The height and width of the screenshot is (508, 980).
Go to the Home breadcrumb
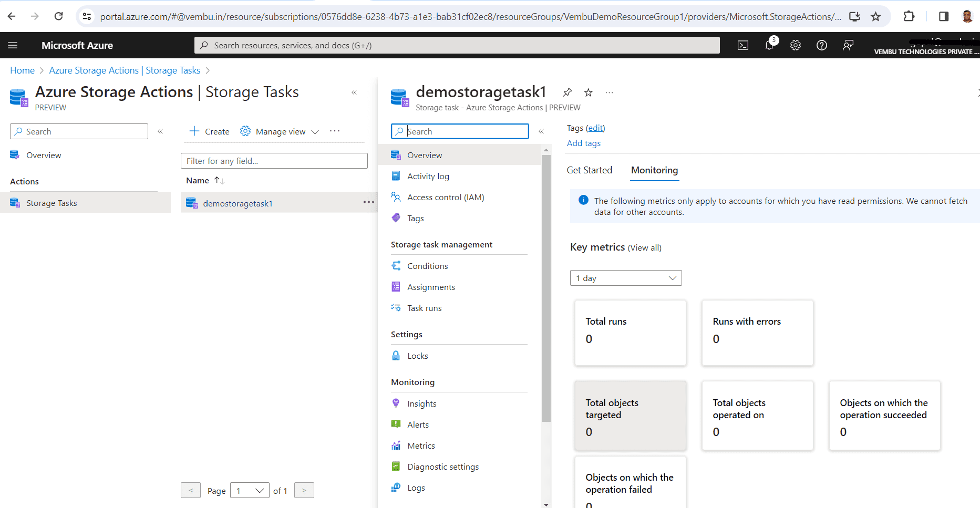point(22,70)
